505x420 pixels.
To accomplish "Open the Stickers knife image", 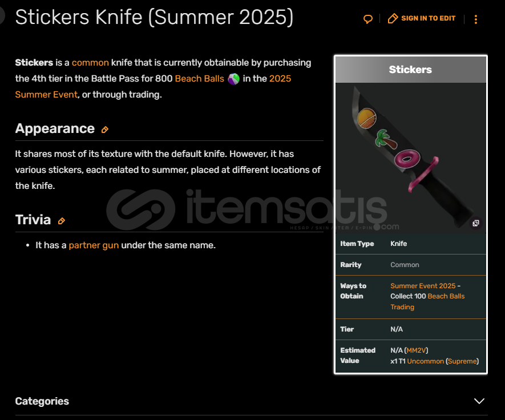I will tap(411, 158).
